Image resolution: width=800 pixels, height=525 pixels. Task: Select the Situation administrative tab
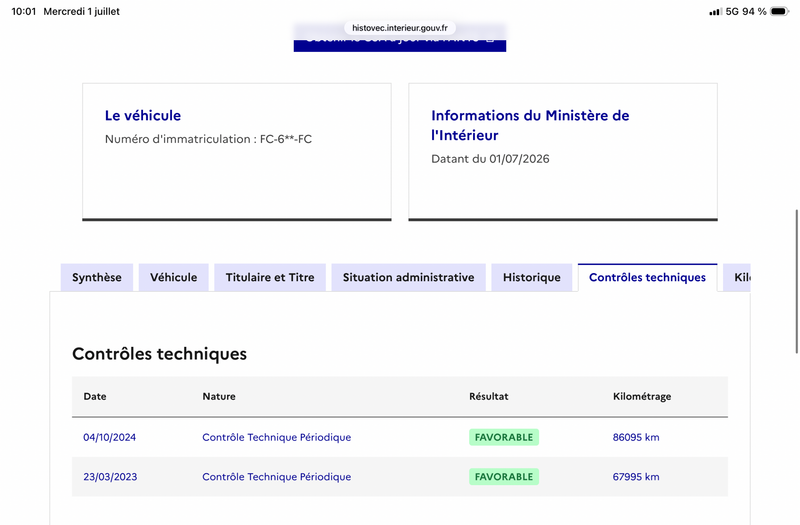(x=409, y=278)
